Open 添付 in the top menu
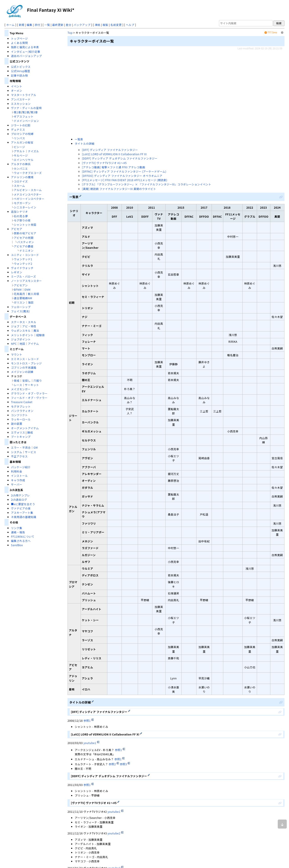The image size is (289, 868). pyautogui.click(x=37, y=25)
